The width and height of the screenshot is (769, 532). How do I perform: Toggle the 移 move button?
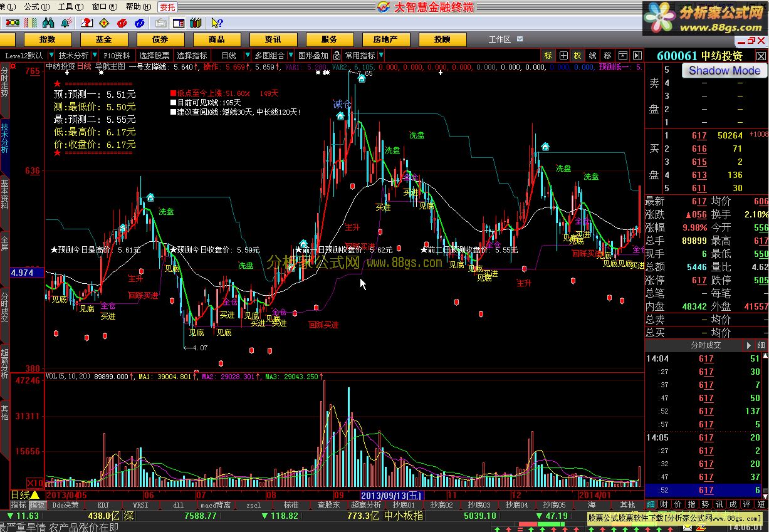[x=608, y=55]
